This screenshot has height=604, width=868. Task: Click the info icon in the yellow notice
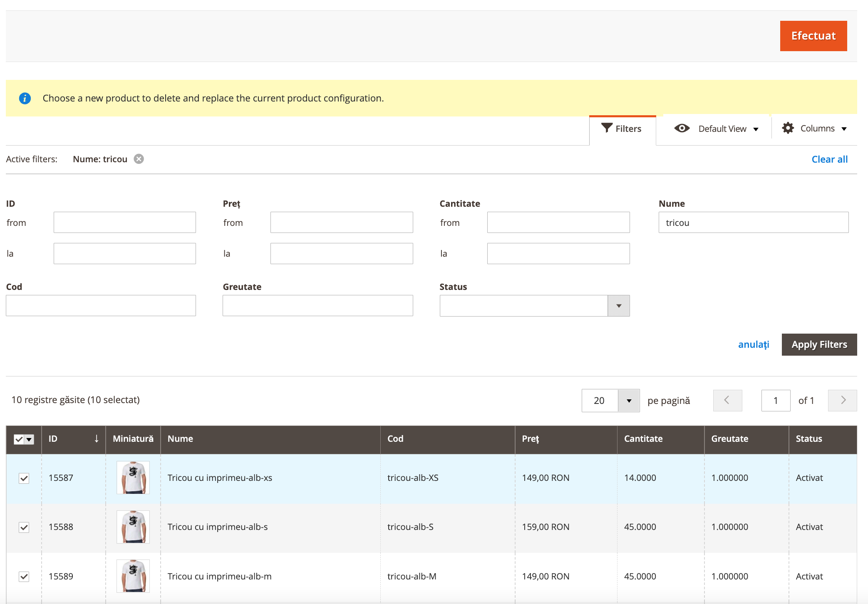pyautogui.click(x=25, y=98)
